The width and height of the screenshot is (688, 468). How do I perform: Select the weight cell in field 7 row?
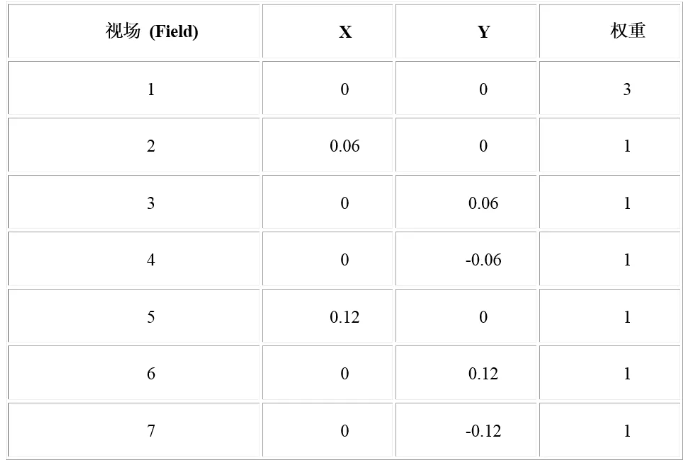coord(609,430)
